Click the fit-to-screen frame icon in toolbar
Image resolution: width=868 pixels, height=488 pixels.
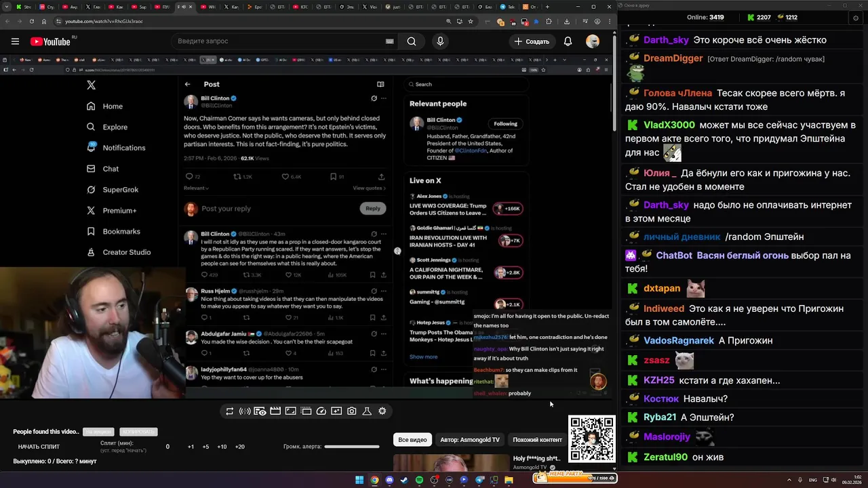pos(290,411)
